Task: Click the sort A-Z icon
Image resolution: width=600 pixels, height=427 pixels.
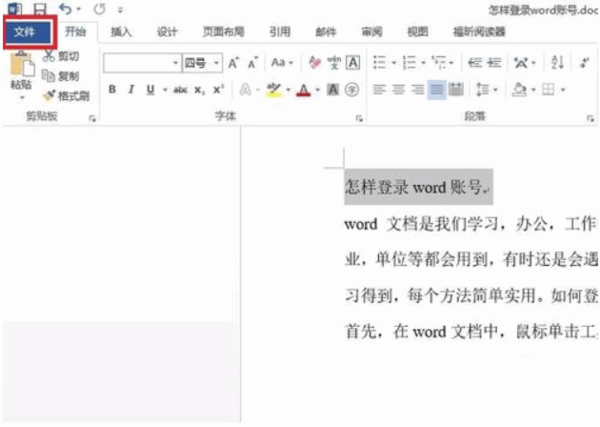Action: tap(558, 62)
